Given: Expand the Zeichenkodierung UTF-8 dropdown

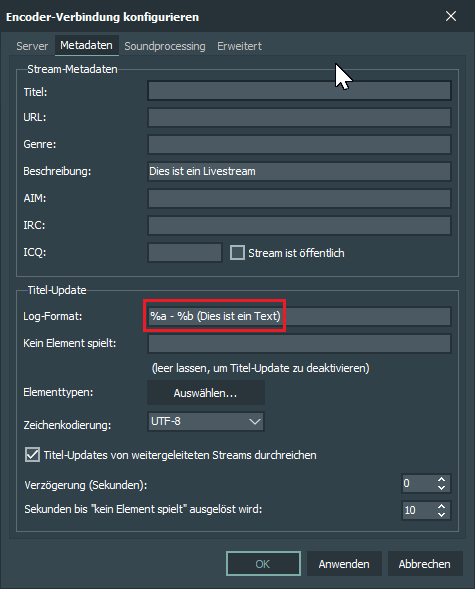Looking at the screenshot, I should click(206, 421).
